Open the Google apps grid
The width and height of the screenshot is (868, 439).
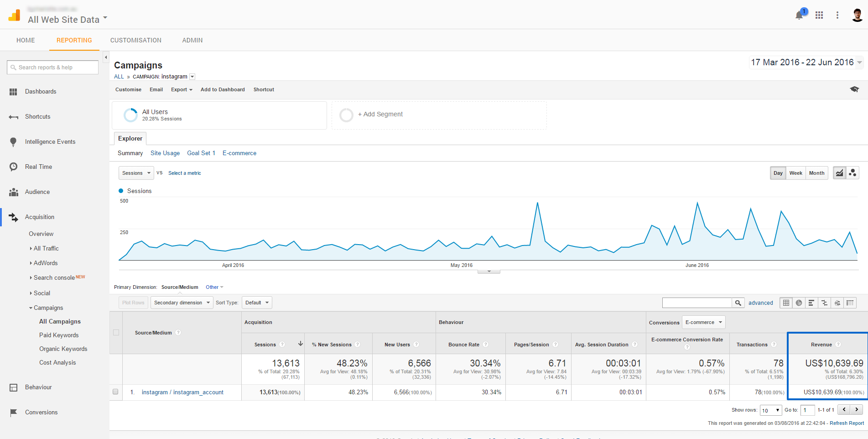[x=819, y=15]
